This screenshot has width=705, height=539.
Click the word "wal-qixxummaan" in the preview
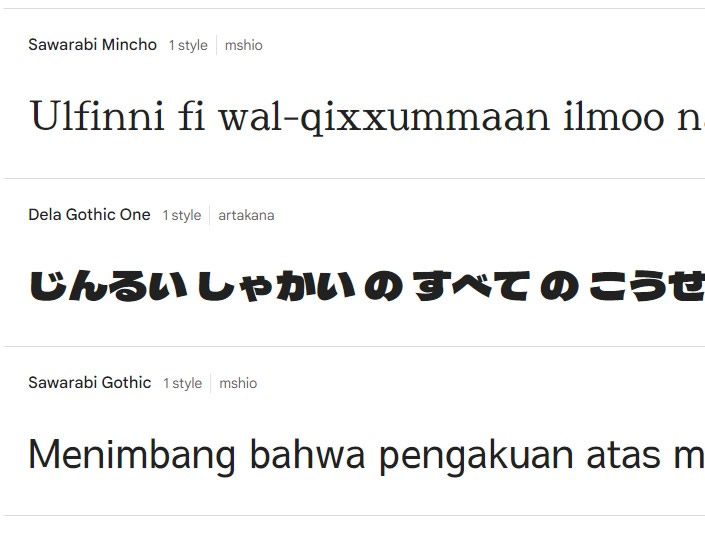384,117
